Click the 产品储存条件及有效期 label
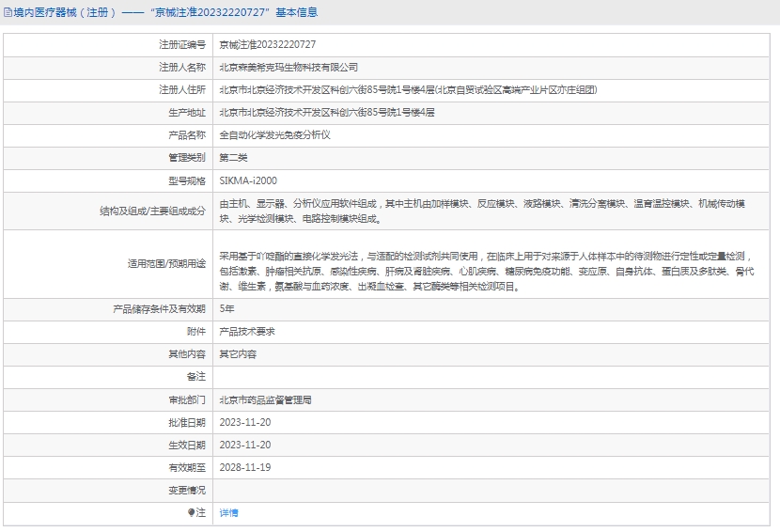This screenshot has width=780, height=532. [x=159, y=309]
